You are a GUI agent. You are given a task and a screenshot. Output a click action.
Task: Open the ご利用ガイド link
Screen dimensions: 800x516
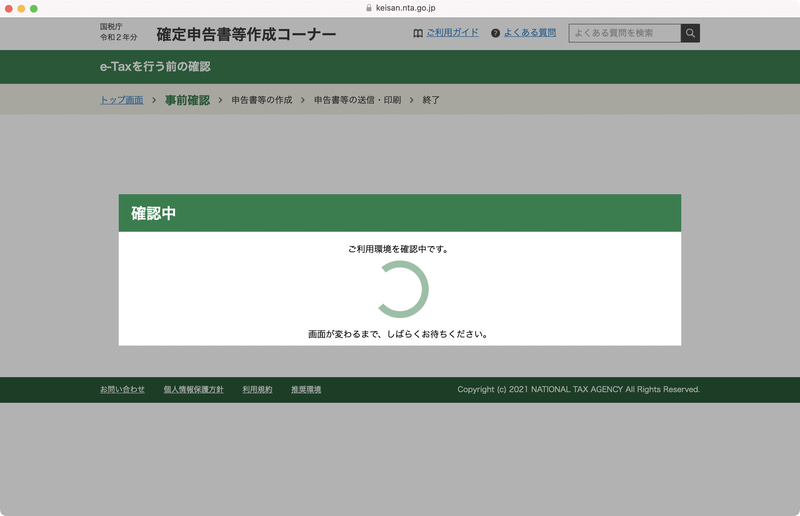click(453, 33)
